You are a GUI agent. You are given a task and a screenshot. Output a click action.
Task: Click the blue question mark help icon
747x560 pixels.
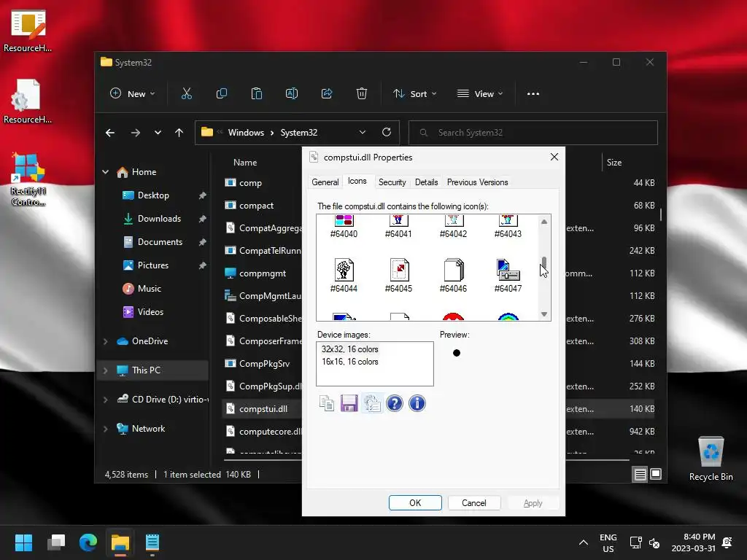click(x=395, y=403)
